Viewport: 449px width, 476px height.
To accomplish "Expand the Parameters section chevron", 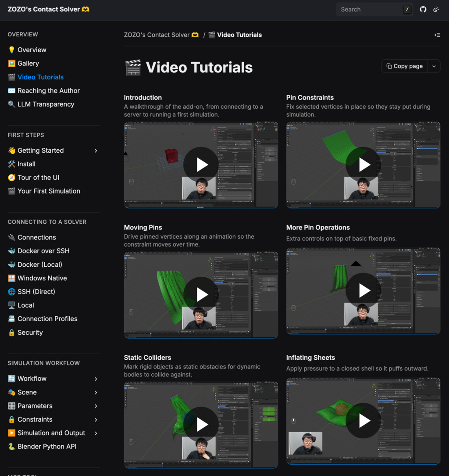I will click(96, 406).
